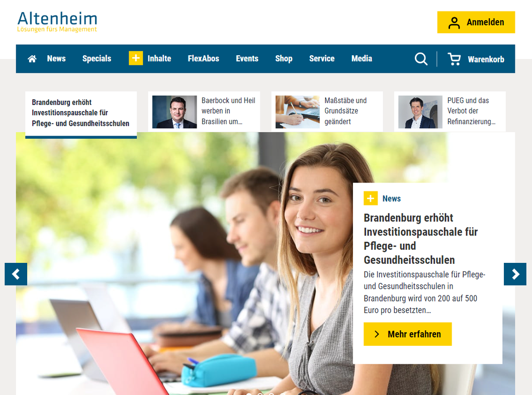Advance carousel with right arrow
Image resolution: width=532 pixels, height=395 pixels.
(515, 274)
